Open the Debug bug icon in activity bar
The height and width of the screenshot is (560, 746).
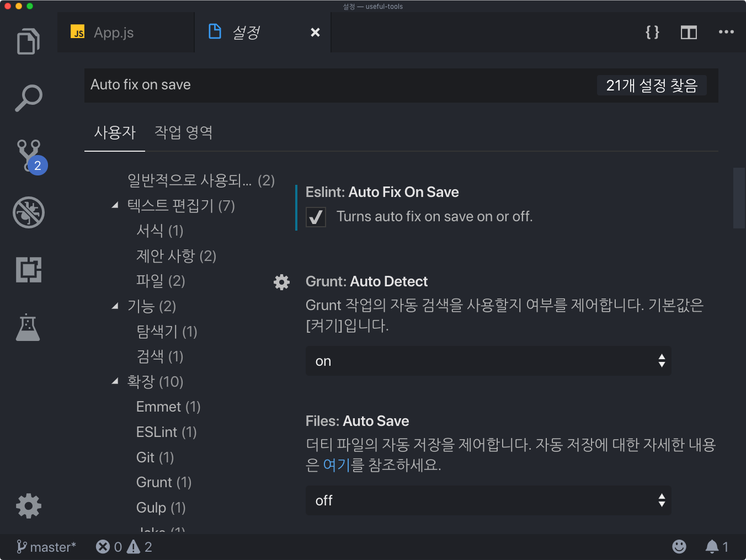(29, 212)
